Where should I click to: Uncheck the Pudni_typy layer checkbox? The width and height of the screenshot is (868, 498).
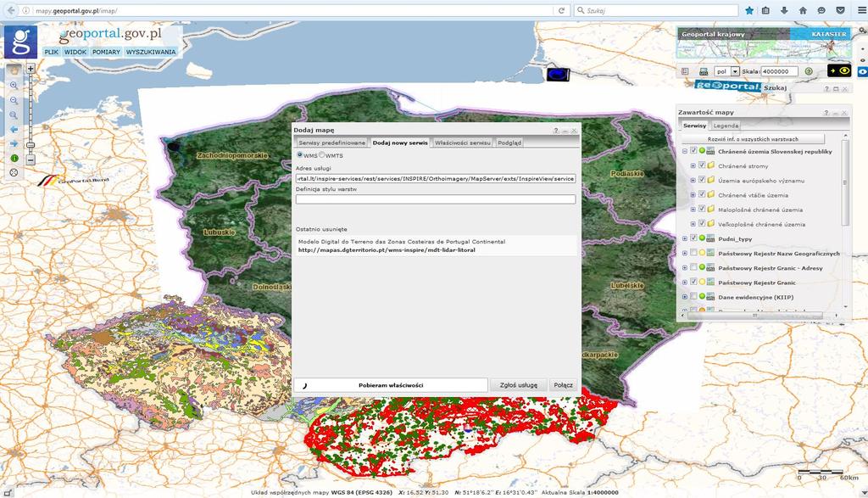click(x=693, y=238)
